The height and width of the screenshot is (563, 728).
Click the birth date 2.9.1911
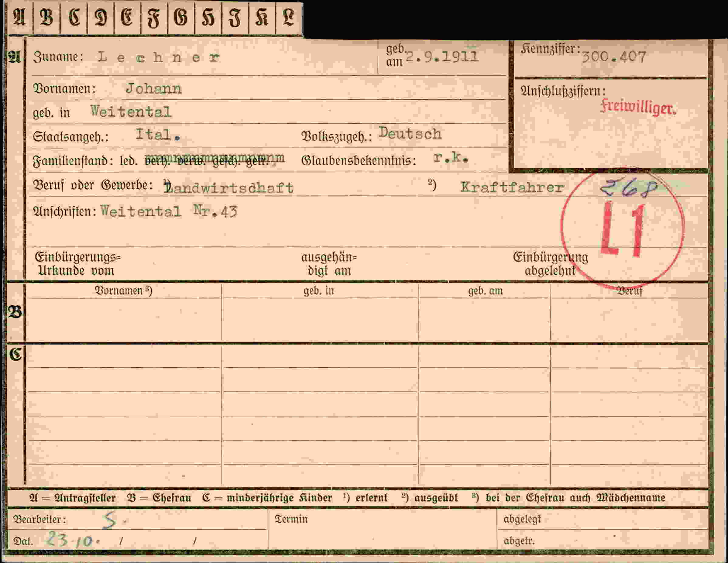tap(442, 57)
